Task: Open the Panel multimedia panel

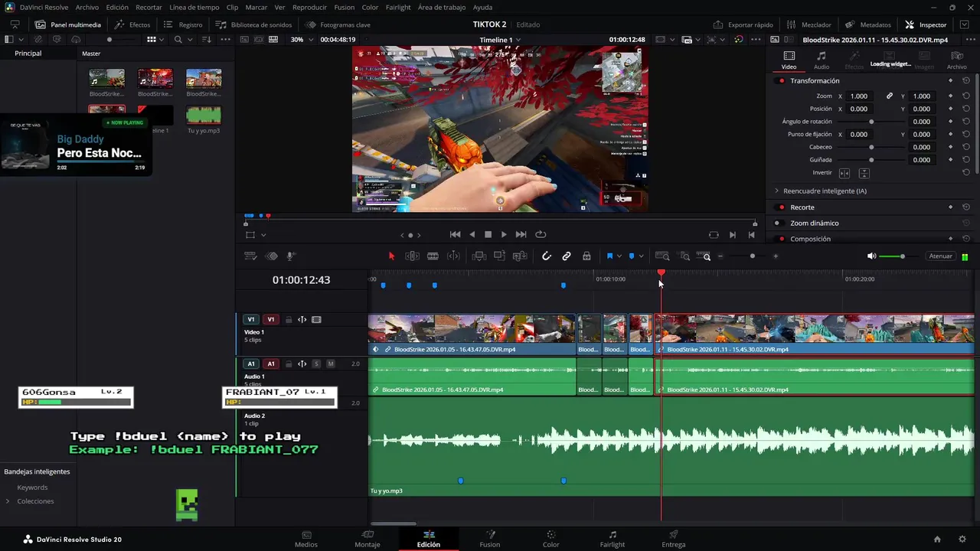Action: (x=68, y=24)
